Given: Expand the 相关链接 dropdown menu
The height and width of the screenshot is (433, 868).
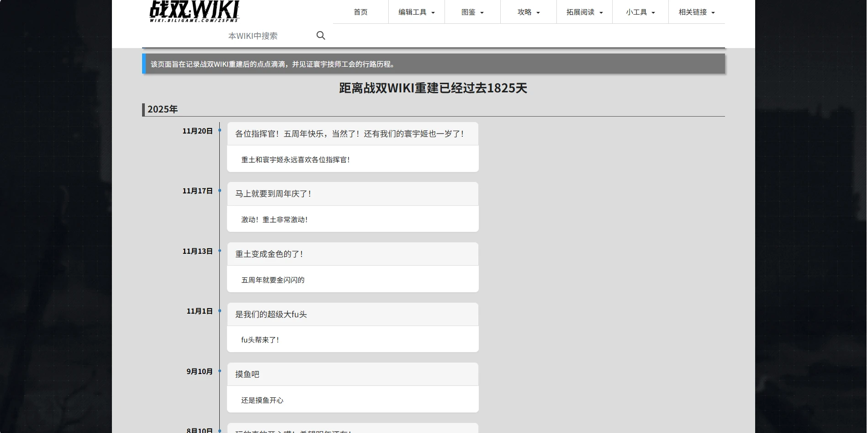Looking at the screenshot, I should (x=696, y=12).
